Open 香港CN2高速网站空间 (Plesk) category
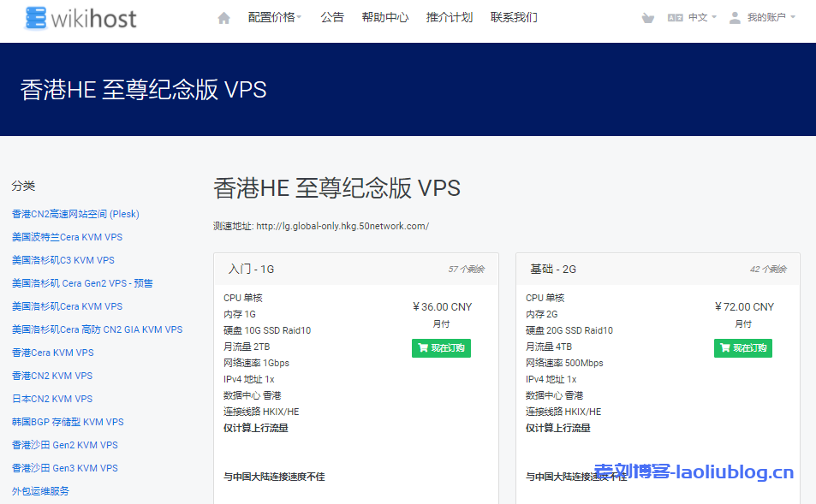The image size is (816, 504). tap(75, 214)
